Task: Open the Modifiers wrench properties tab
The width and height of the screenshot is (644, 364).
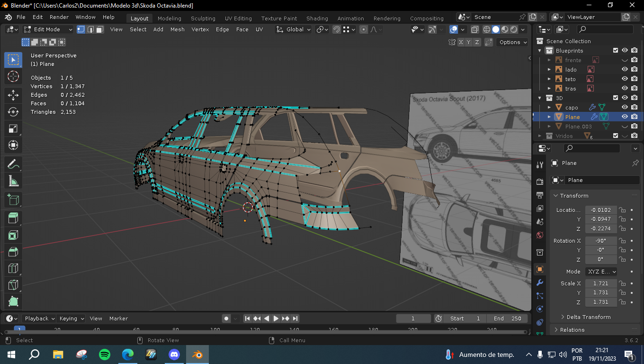Action: [539, 282]
